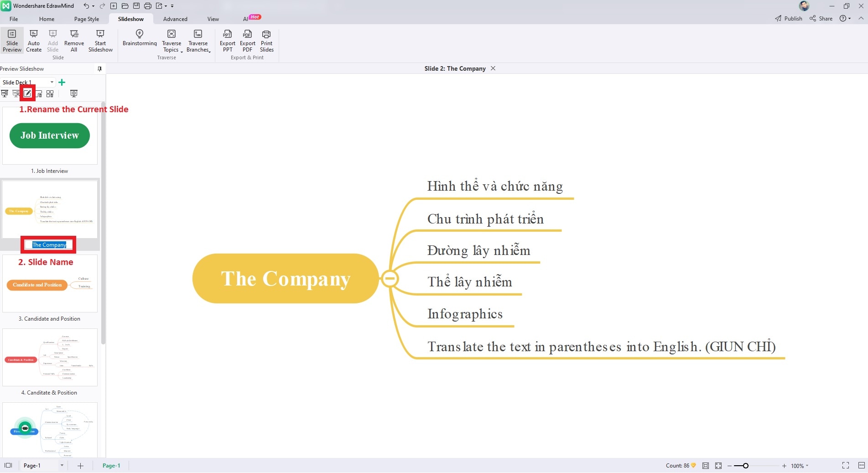Switch to the Page Style tab
This screenshot has height=473, width=868.
coord(87,19)
